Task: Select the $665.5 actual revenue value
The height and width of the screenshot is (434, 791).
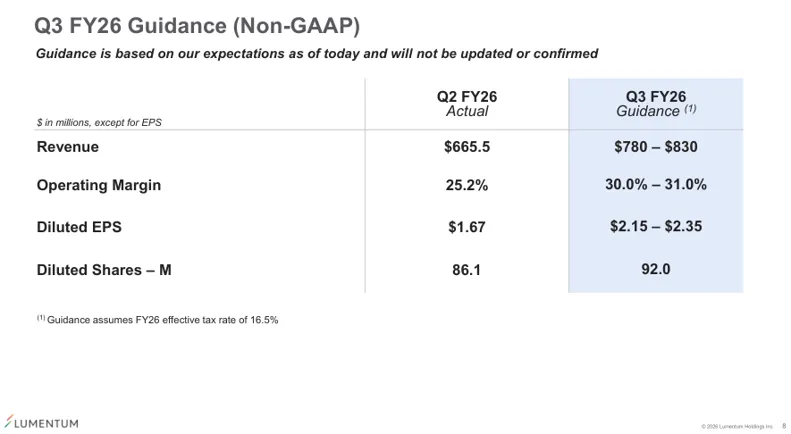Action: pos(466,147)
